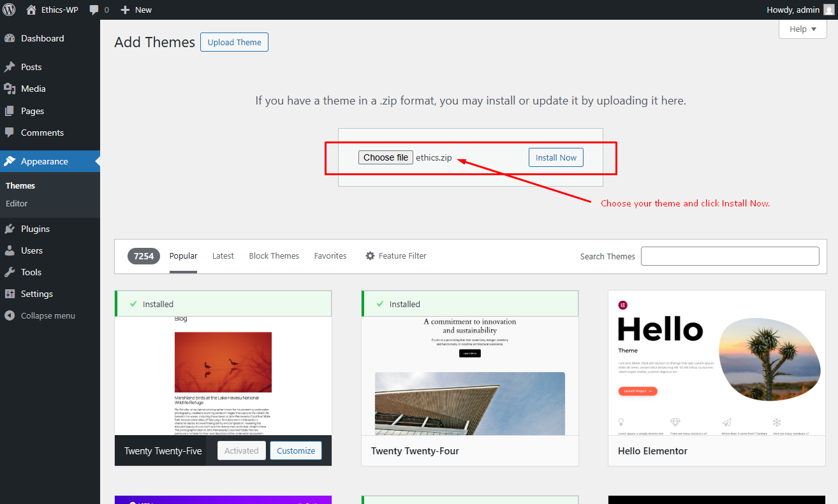The image size is (838, 504).
Task: Click the Collapse menu label
Action: coord(48,315)
